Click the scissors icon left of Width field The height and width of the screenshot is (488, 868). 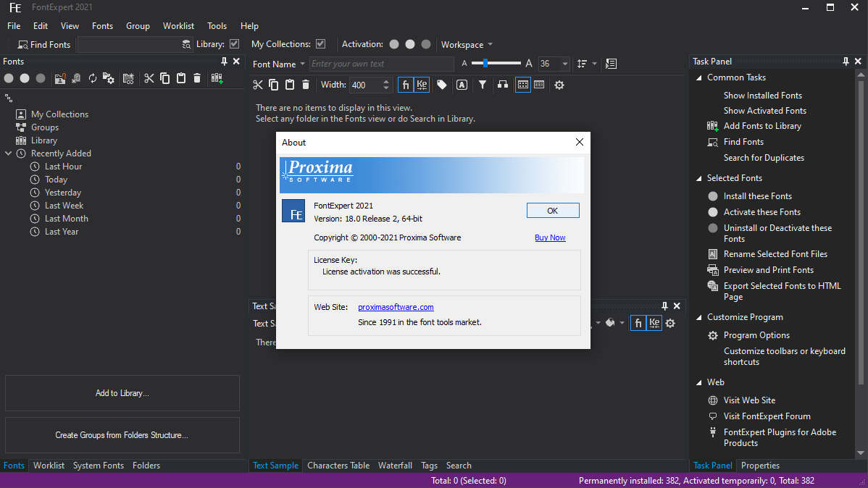click(x=257, y=85)
